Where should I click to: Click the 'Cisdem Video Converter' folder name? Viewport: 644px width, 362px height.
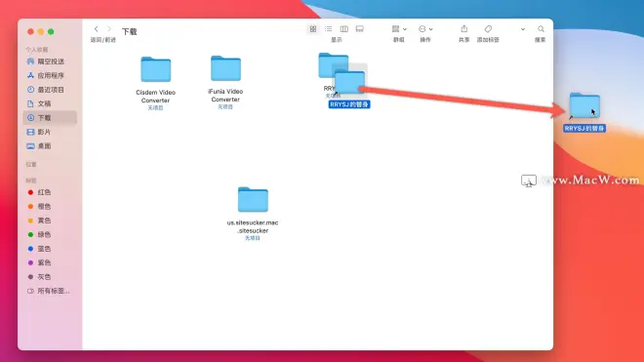click(156, 97)
